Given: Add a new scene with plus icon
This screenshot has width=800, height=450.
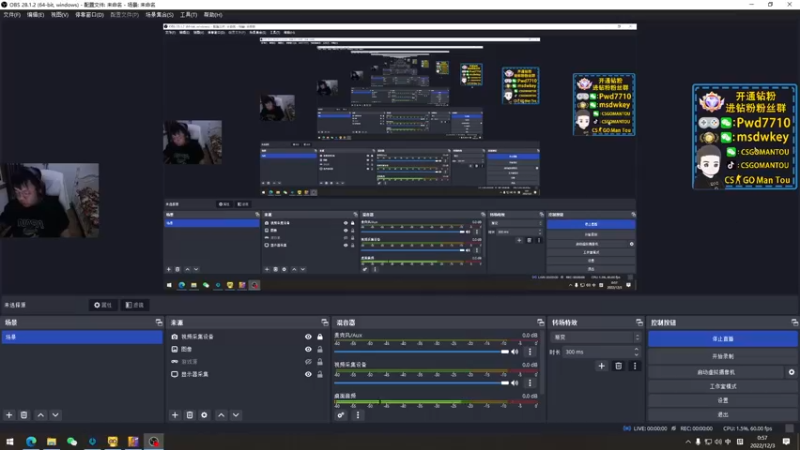Looking at the screenshot, I should pos(9,415).
